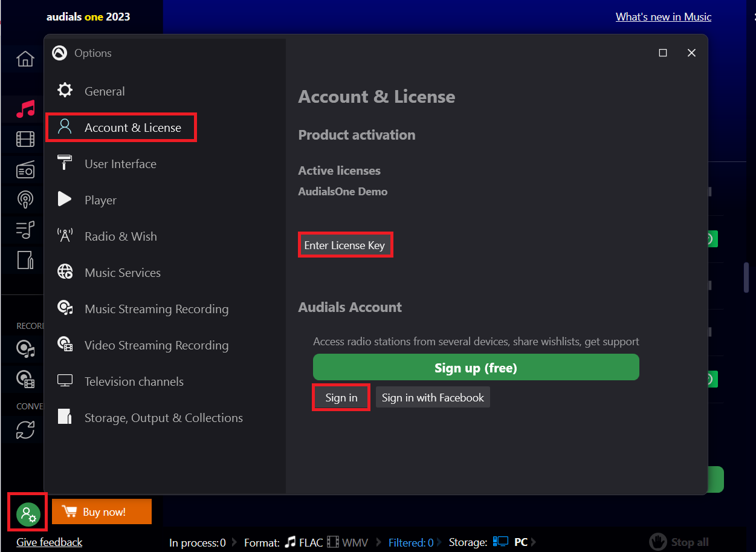Open Storage, Output & Collections settings

point(164,418)
